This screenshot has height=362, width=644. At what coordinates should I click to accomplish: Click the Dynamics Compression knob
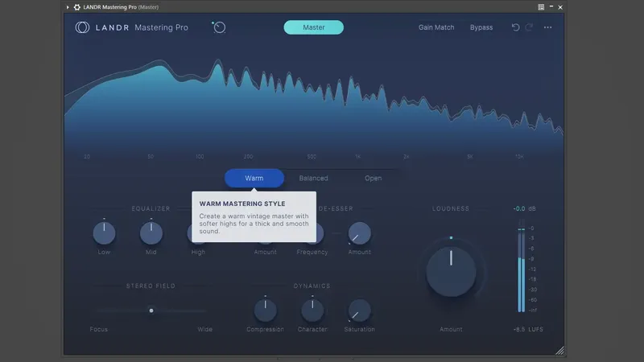point(266,311)
